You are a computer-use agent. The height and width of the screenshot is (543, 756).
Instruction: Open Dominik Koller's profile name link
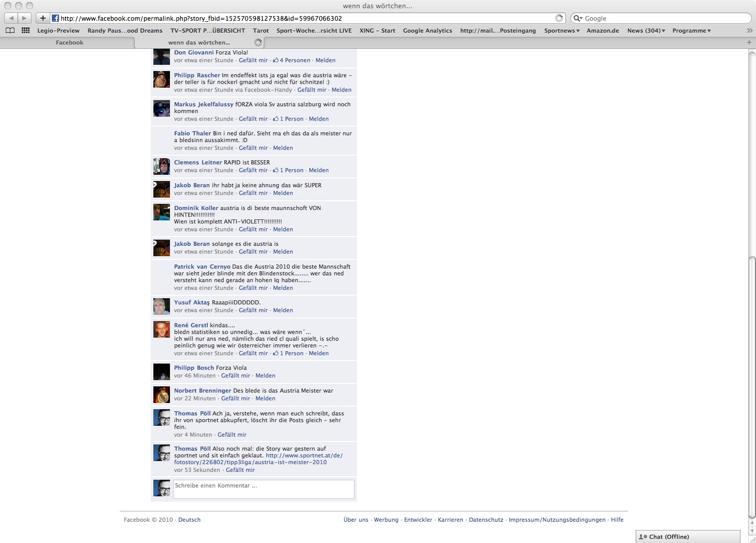tap(196, 208)
